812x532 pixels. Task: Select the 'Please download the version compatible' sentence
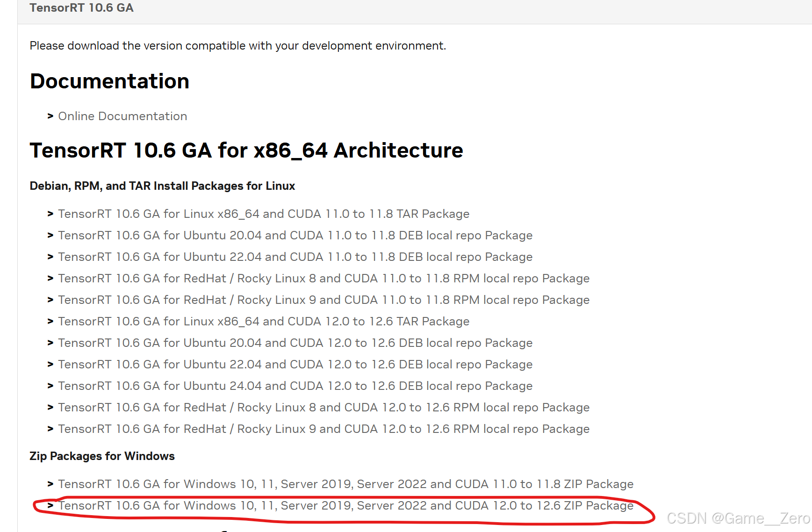point(238,46)
